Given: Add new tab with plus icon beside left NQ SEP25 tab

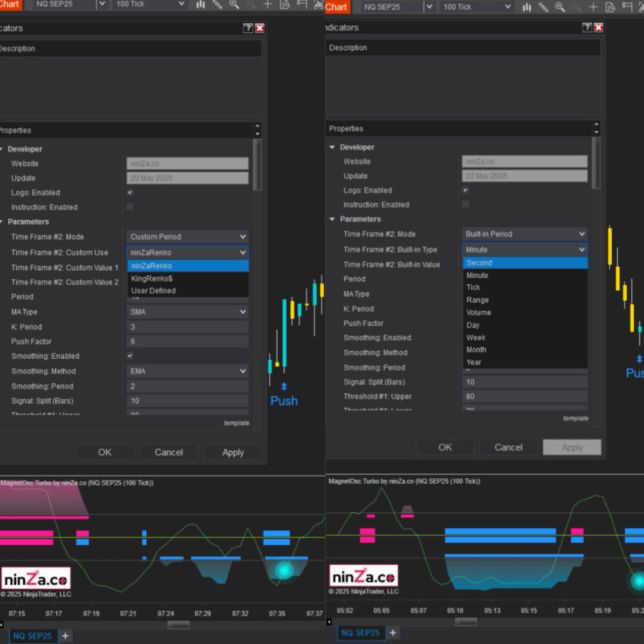Looking at the screenshot, I should coord(65,636).
